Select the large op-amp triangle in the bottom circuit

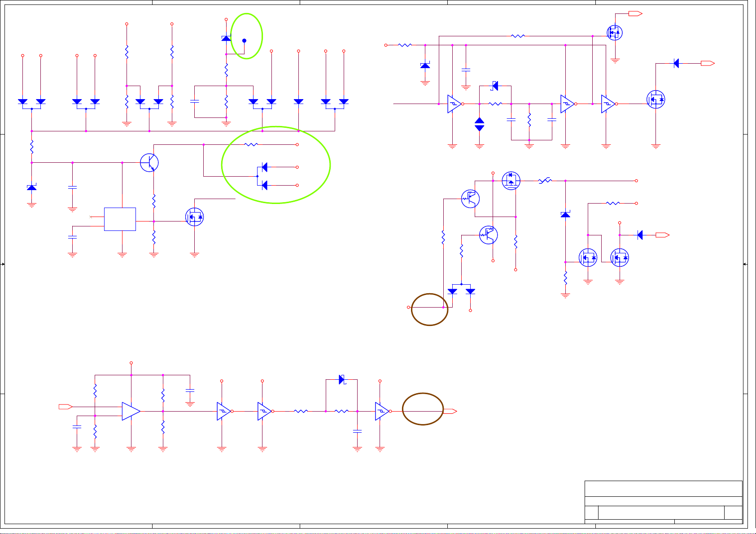pyautogui.click(x=131, y=411)
